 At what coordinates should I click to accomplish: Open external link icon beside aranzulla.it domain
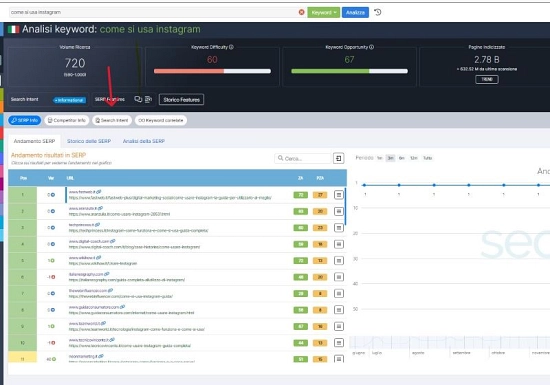[101, 208]
